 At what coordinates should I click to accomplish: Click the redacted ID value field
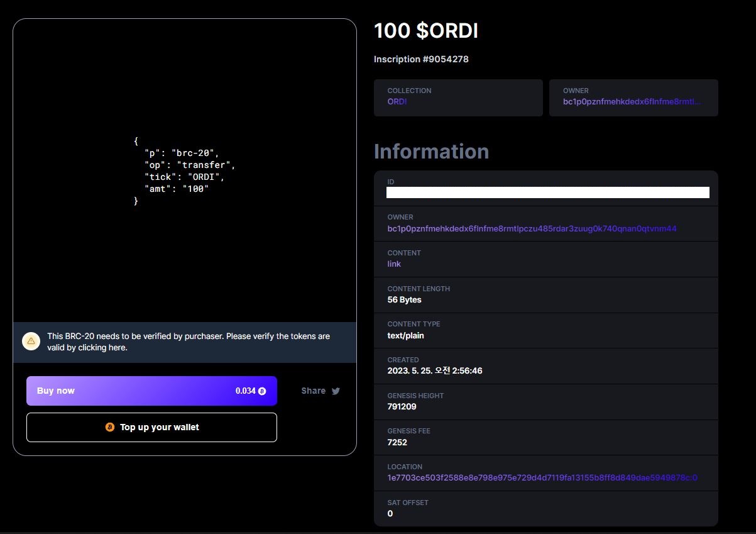pos(548,192)
